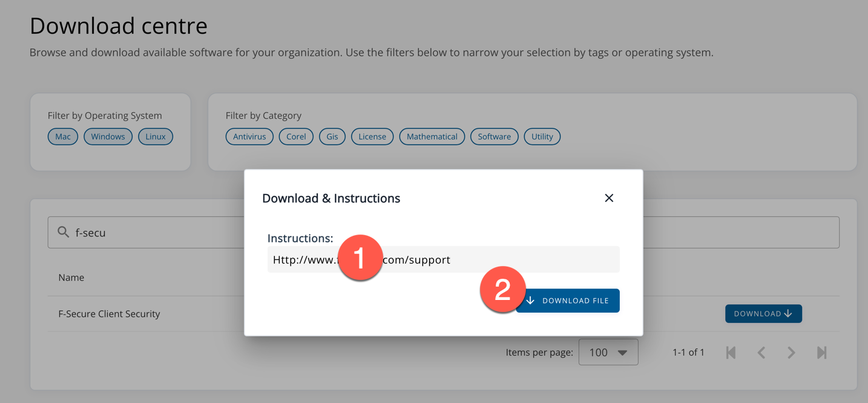Filter by Windows operating system
Screen dimensions: 868x403
coord(108,136)
